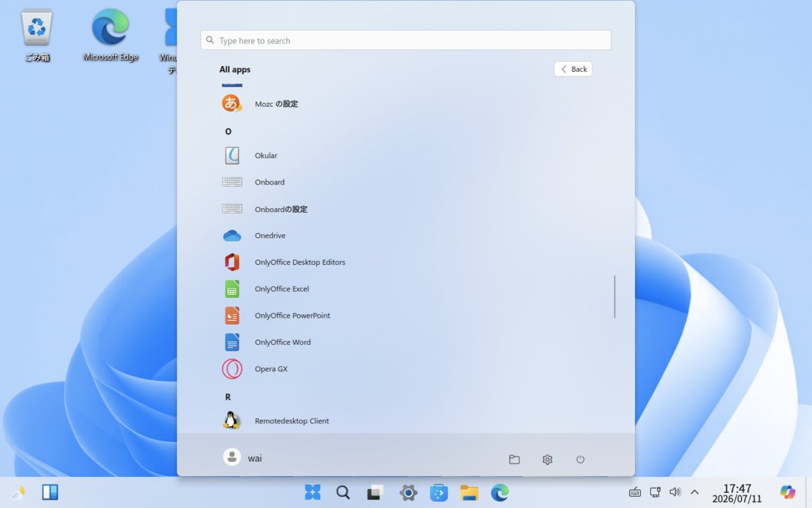Open volume control in system tray

675,492
